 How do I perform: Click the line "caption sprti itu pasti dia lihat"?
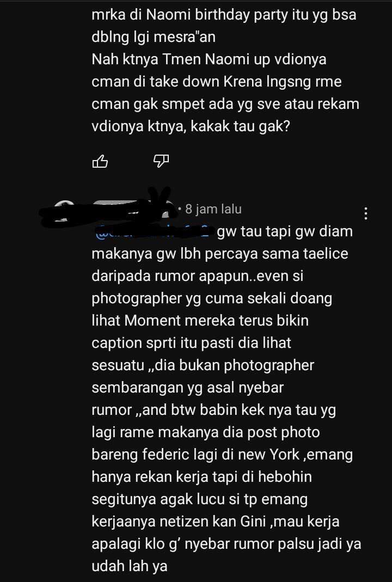(x=191, y=344)
